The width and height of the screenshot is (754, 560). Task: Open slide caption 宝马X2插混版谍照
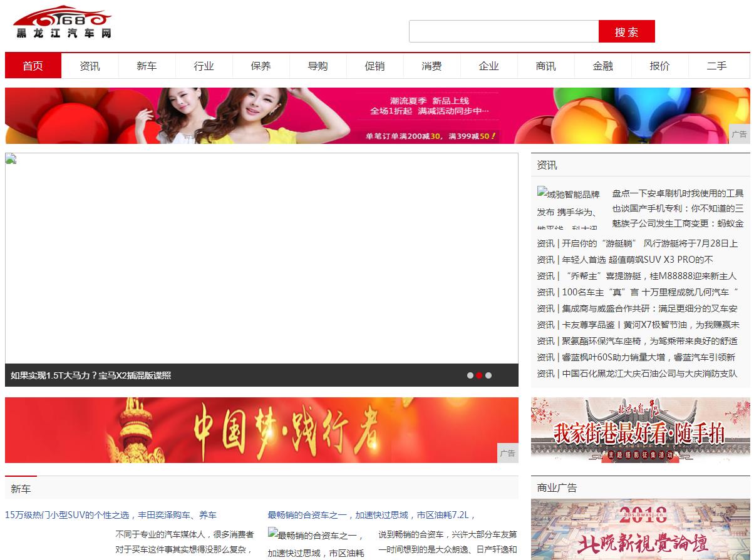pyautogui.click(x=91, y=375)
